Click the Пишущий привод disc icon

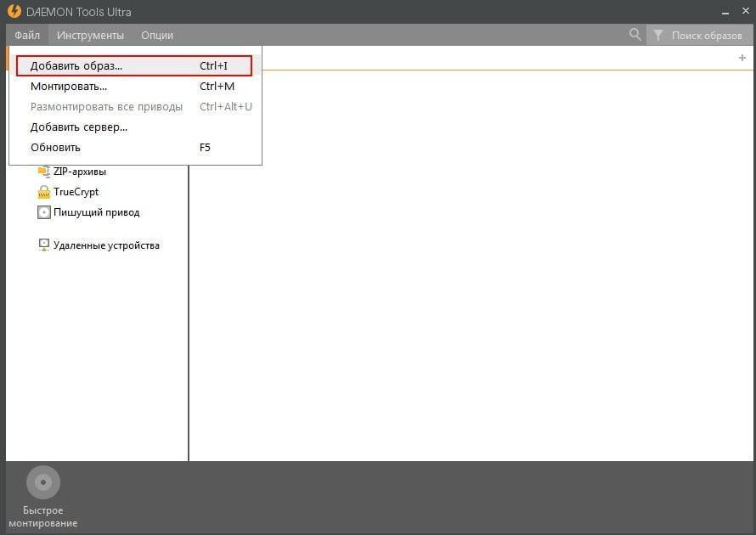coord(43,212)
